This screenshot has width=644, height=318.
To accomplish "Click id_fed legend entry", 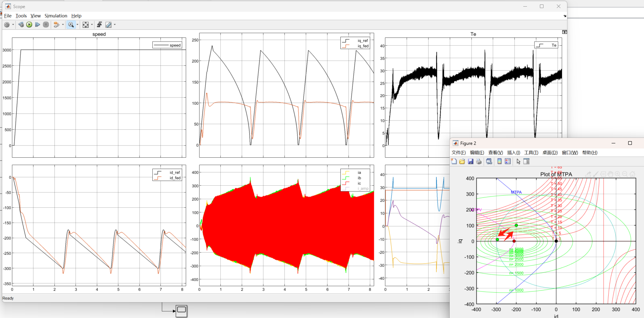I will [167, 178].
